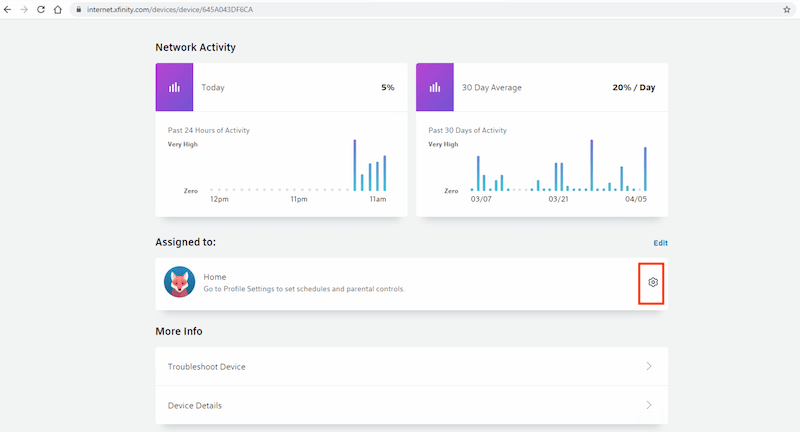Image resolution: width=800 pixels, height=432 pixels.
Task: Go forward in browser history
Action: [24, 9]
